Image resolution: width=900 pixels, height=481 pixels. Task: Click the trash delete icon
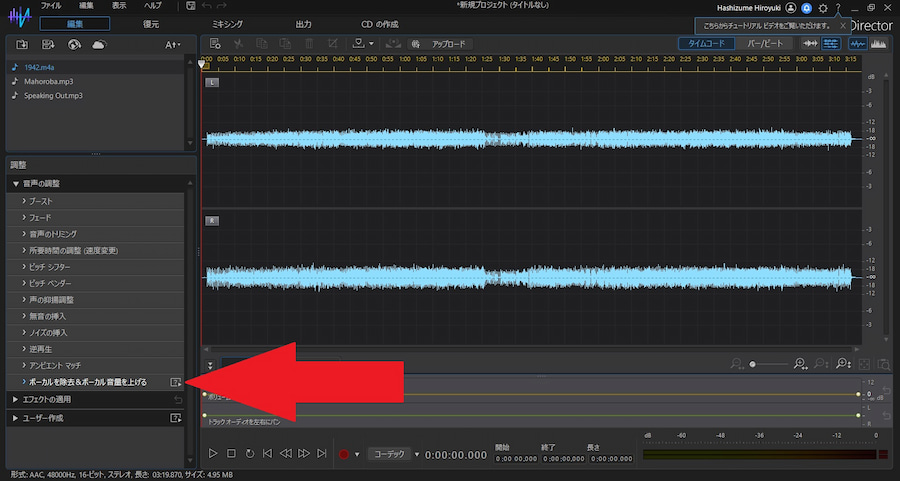tap(309, 44)
